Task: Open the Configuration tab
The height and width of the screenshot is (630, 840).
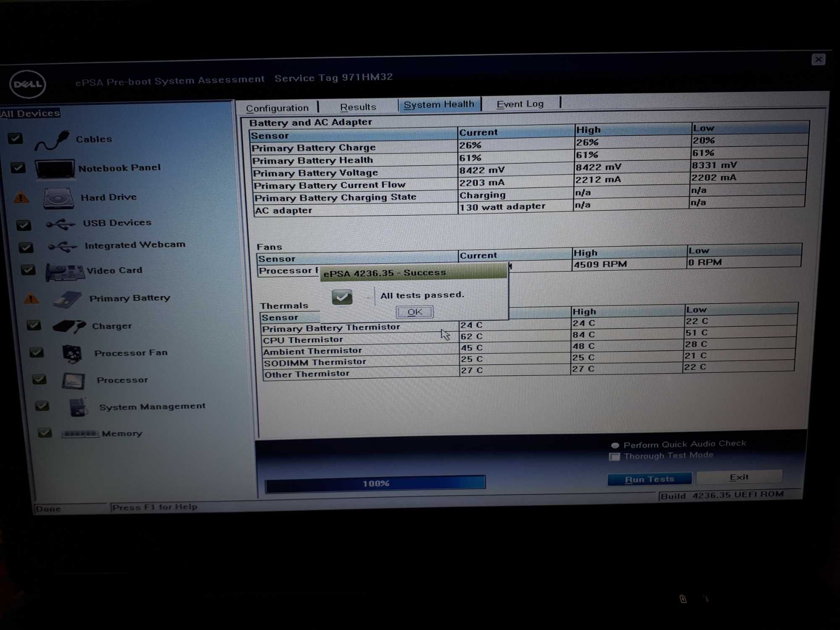Action: pos(277,108)
